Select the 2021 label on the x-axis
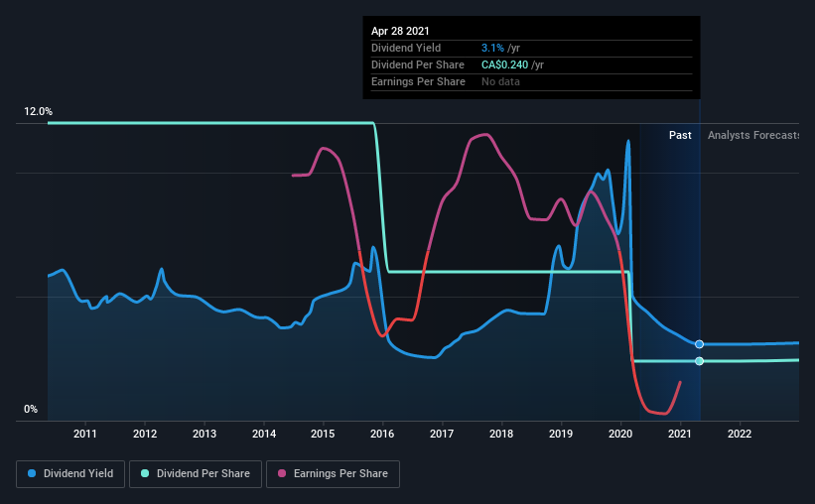815x504 pixels. point(680,434)
